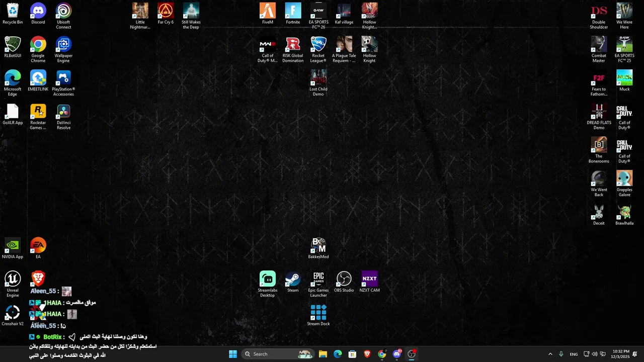This screenshot has width=644, height=362.
Task: Launch Streamlabs Desktop shortcut
Action: pyautogui.click(x=268, y=285)
